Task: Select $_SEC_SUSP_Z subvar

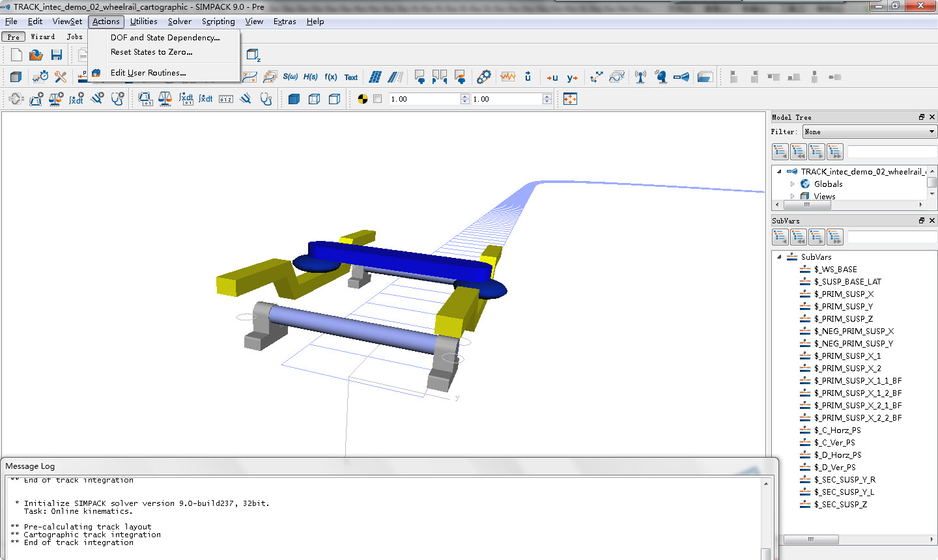Action: (x=840, y=505)
